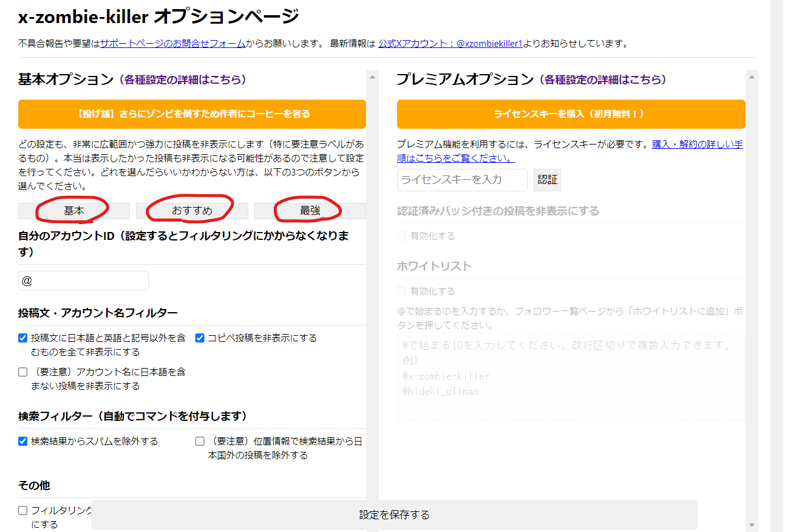Viewport: 785px width, 532px height.
Task: Open the 公式Xアカウント @xzombiekiller1 link
Action: (x=450, y=44)
